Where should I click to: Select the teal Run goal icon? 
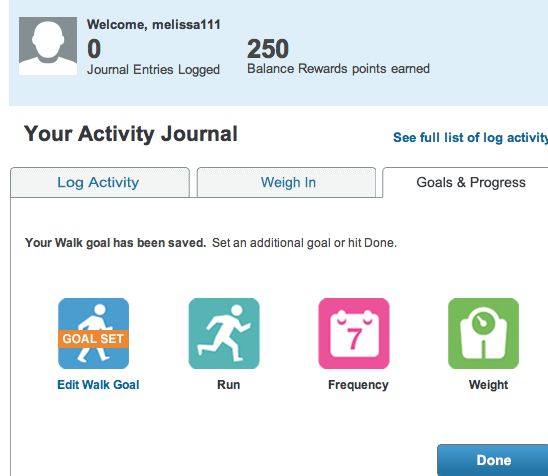[x=224, y=333]
